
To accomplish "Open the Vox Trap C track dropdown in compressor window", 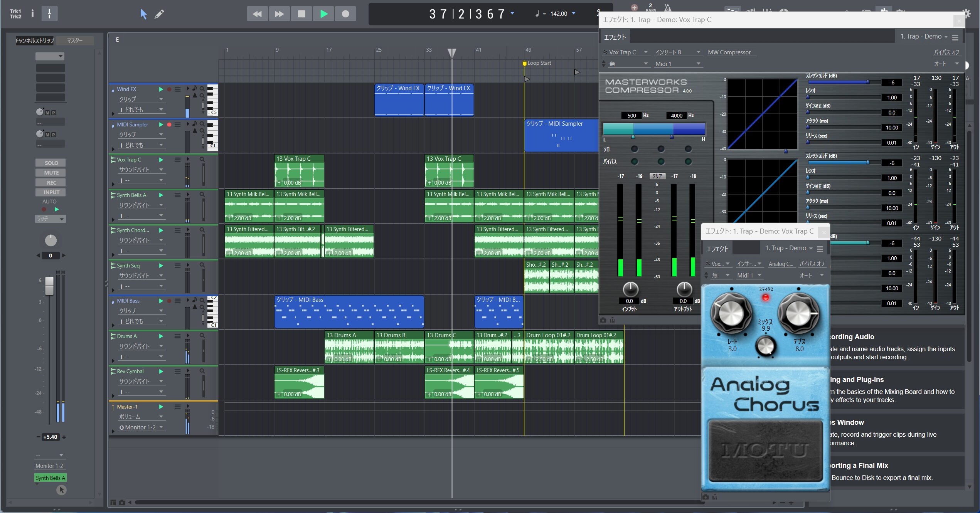I will 626,52.
